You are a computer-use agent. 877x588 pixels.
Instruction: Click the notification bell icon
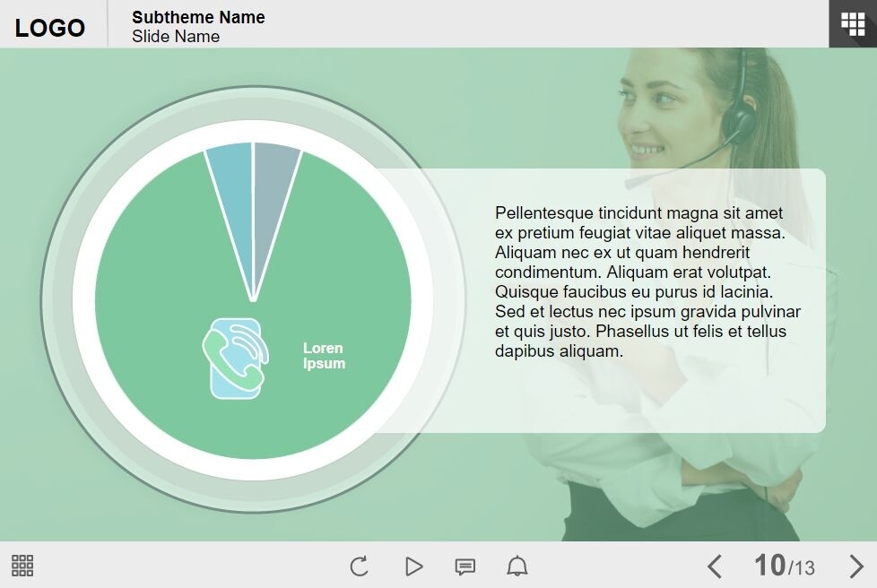pos(517,566)
